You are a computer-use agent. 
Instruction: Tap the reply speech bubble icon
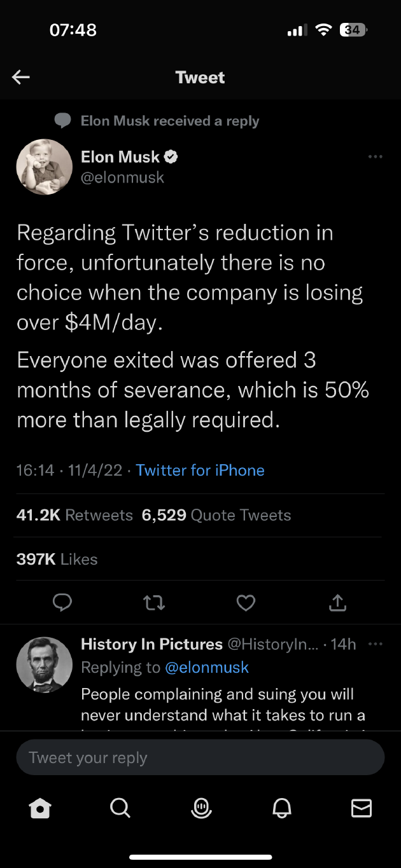(x=62, y=602)
